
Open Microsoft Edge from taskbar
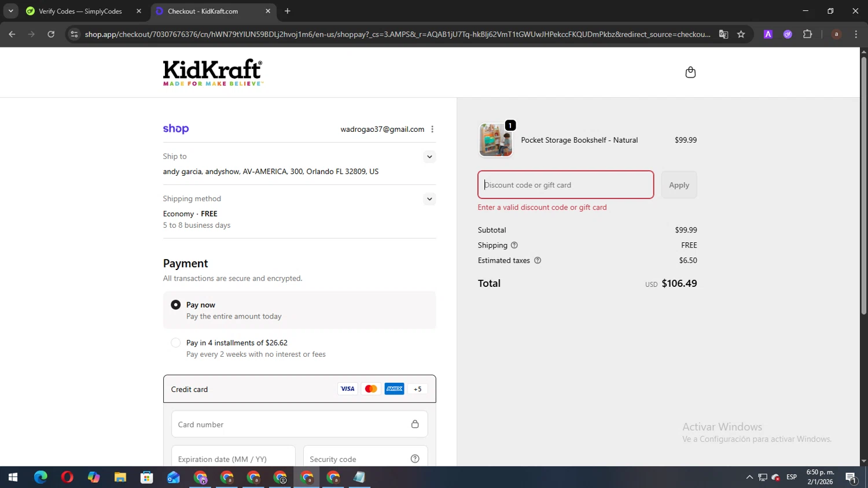click(x=41, y=478)
